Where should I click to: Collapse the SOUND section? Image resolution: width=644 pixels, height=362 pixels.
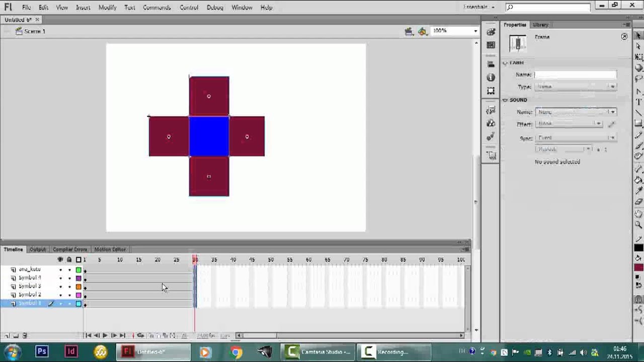point(505,100)
